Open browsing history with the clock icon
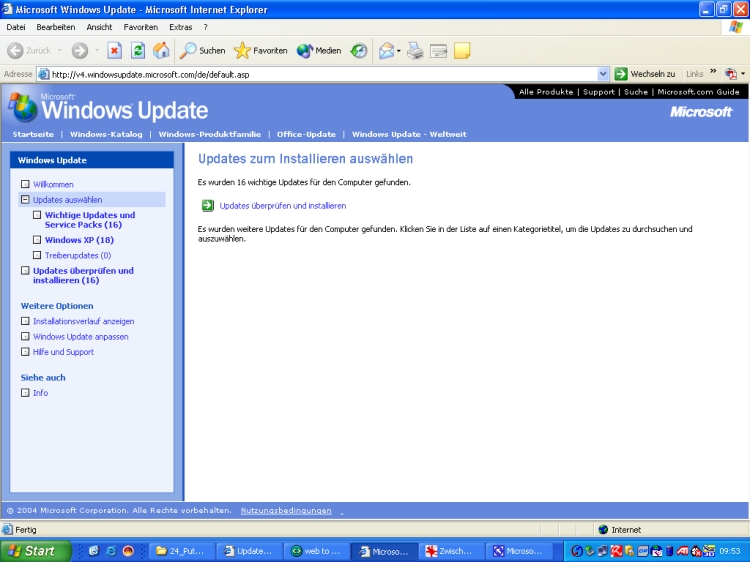Screen dimensions: 750x562 pos(359,51)
